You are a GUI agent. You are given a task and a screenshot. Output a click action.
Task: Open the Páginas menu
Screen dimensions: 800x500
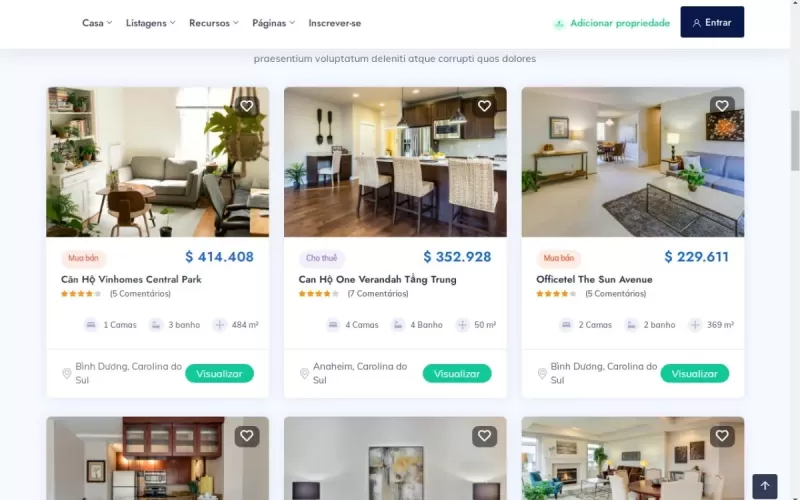pos(273,23)
